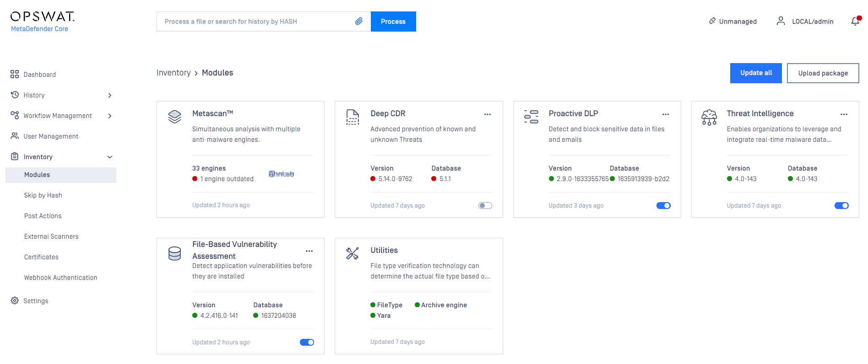Click the Threat Intelligence brain icon
The width and height of the screenshot is (868, 364).
[x=709, y=118]
